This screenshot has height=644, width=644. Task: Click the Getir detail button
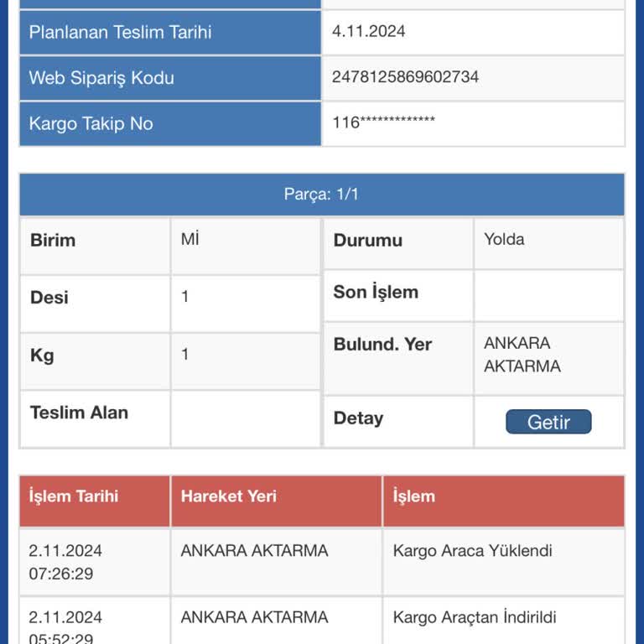pyautogui.click(x=548, y=422)
